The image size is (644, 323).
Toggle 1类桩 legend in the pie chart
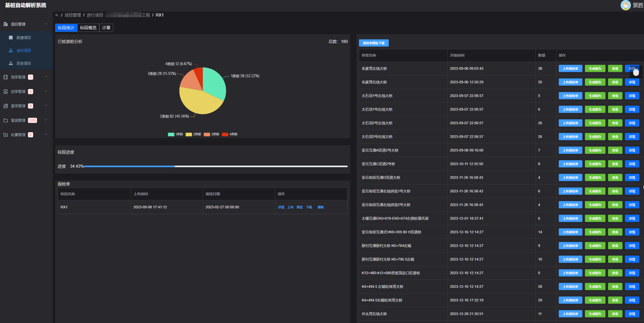[175, 134]
